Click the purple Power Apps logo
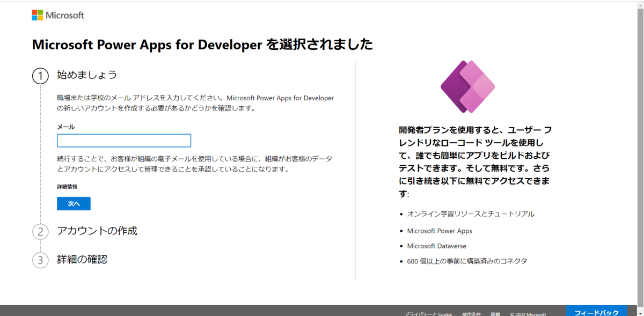 467,86
